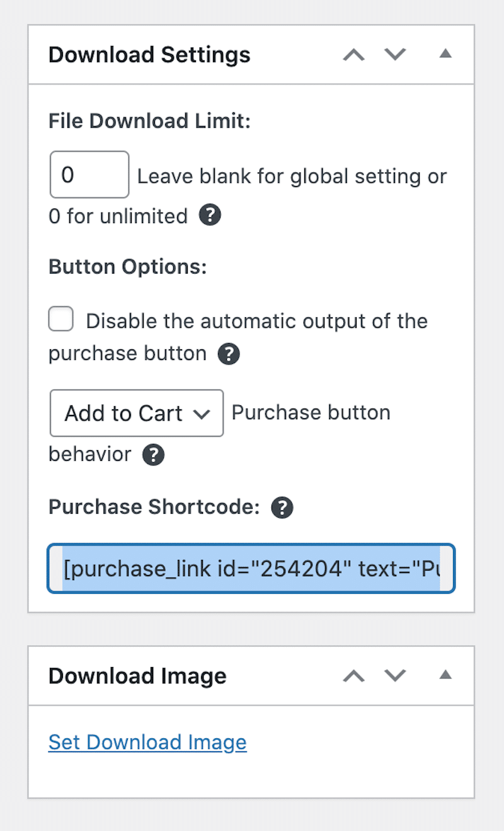Click help icon beside the unlimited downloads text

tap(210, 216)
